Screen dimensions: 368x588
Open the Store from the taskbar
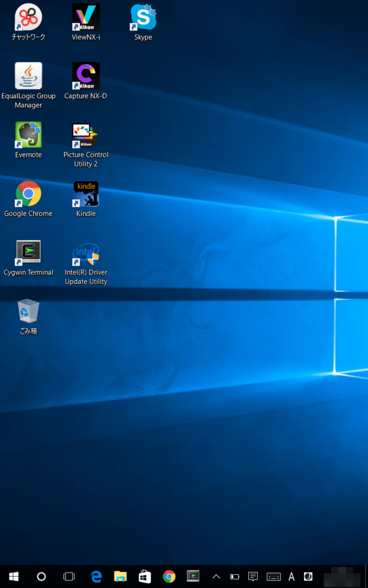coord(145,577)
